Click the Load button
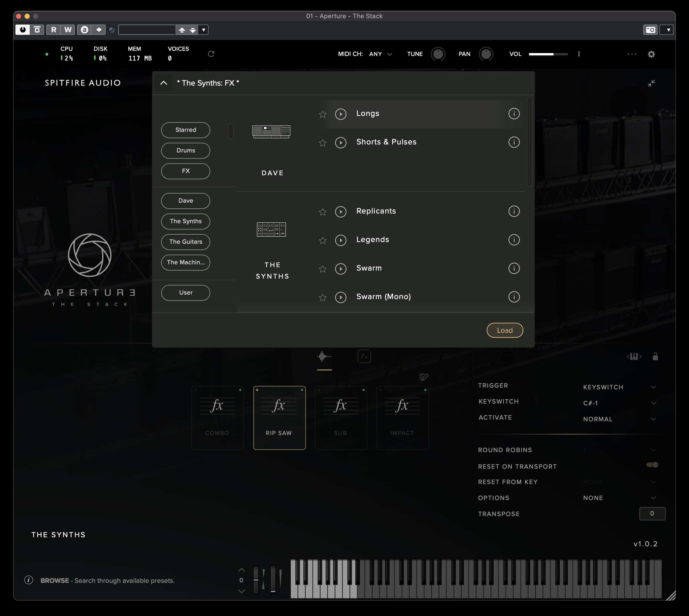Viewport: 689px width, 616px height. coord(505,330)
